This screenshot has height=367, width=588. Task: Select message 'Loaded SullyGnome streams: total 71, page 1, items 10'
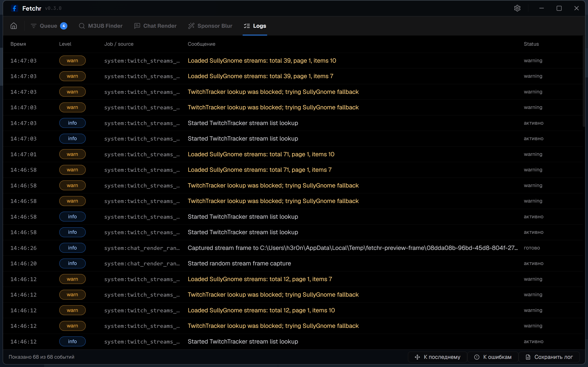[x=261, y=154]
